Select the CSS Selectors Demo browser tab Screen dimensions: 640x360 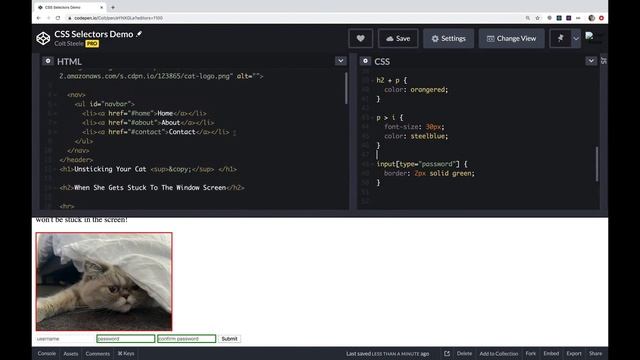pyautogui.click(x=70, y=7)
